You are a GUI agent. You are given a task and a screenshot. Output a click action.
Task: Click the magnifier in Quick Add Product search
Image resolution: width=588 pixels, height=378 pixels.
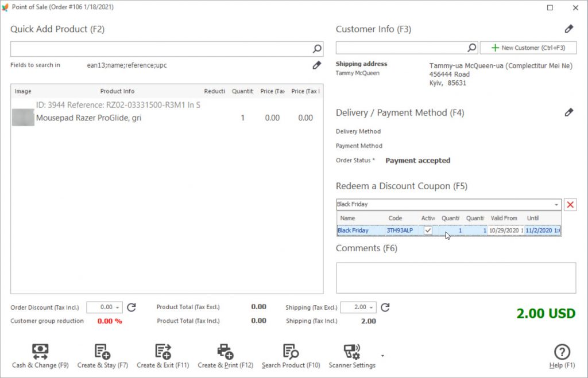click(x=317, y=48)
